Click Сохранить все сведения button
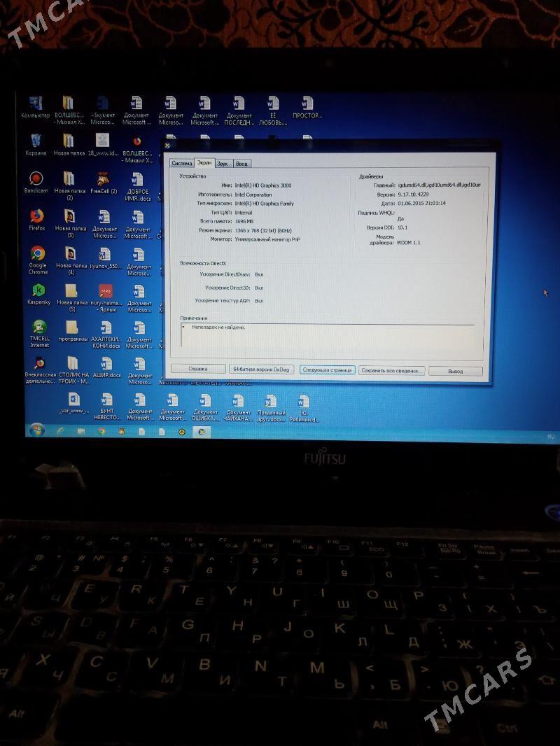Image resolution: width=560 pixels, height=746 pixels. point(391,370)
